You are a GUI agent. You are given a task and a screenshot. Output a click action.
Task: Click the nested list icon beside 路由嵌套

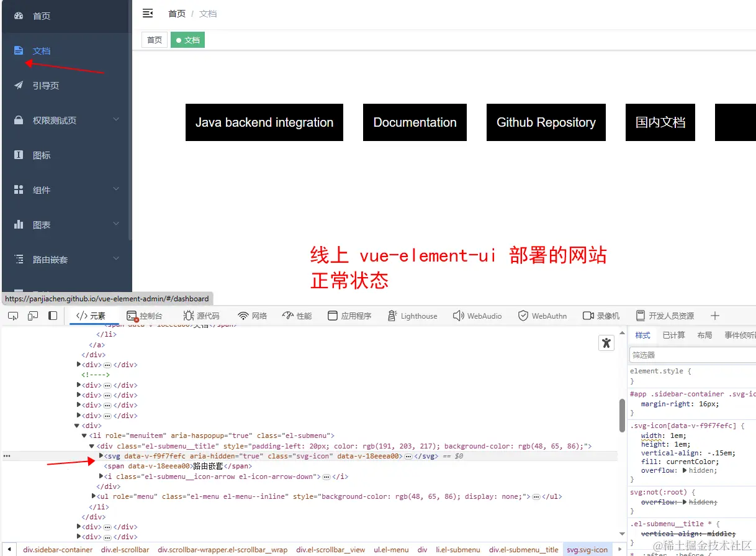(19, 260)
